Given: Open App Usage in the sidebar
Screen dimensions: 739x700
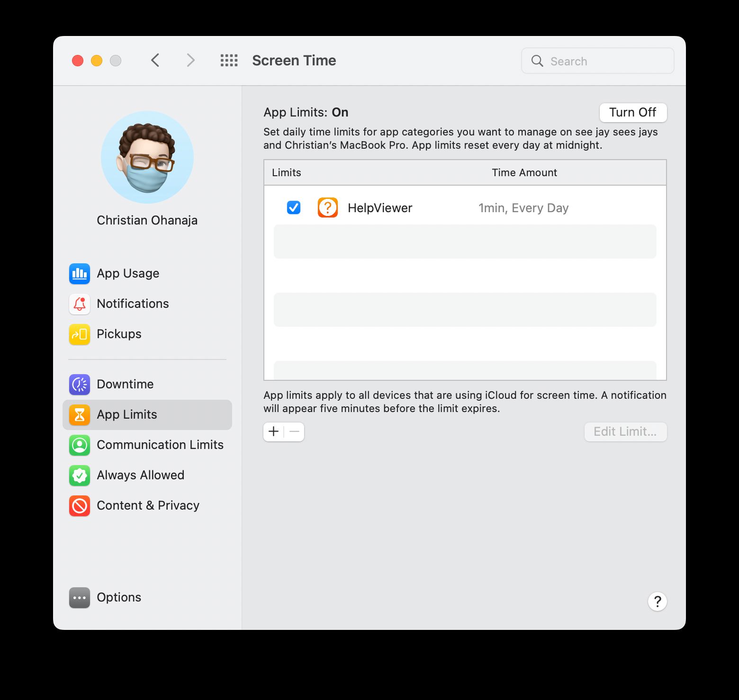Looking at the screenshot, I should click(127, 273).
